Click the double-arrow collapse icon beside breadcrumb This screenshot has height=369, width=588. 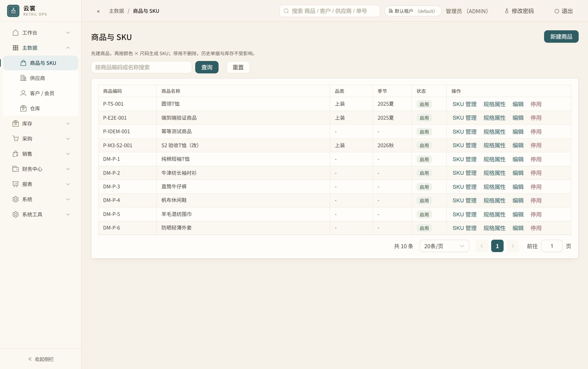coord(98,11)
